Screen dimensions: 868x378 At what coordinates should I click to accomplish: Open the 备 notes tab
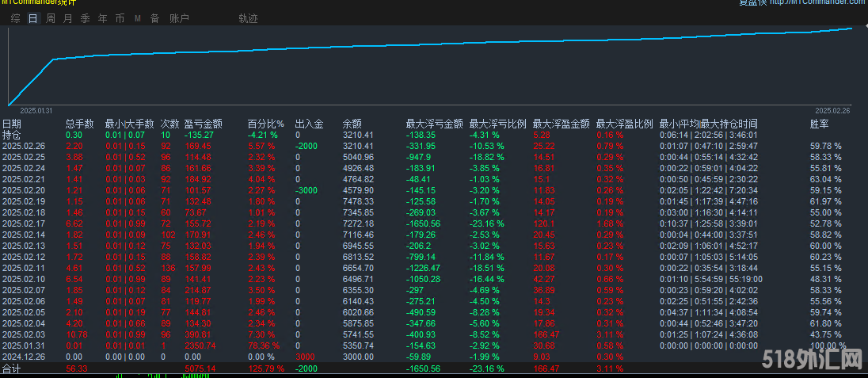[154, 18]
